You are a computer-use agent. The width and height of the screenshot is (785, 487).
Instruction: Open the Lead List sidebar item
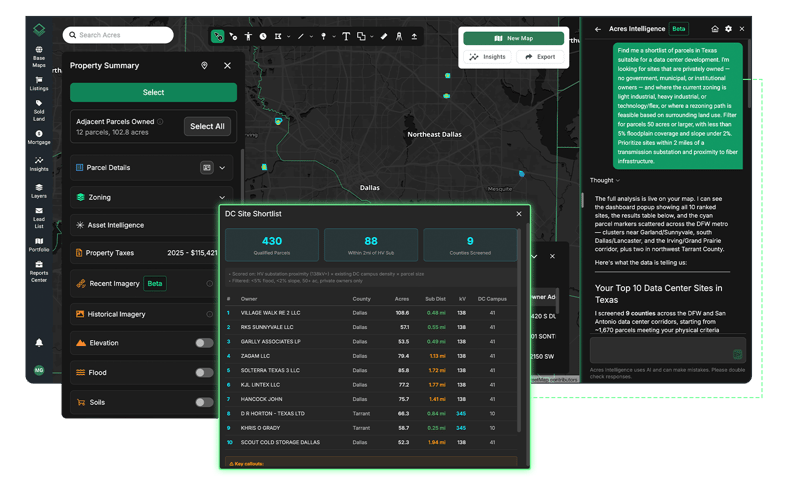point(39,218)
